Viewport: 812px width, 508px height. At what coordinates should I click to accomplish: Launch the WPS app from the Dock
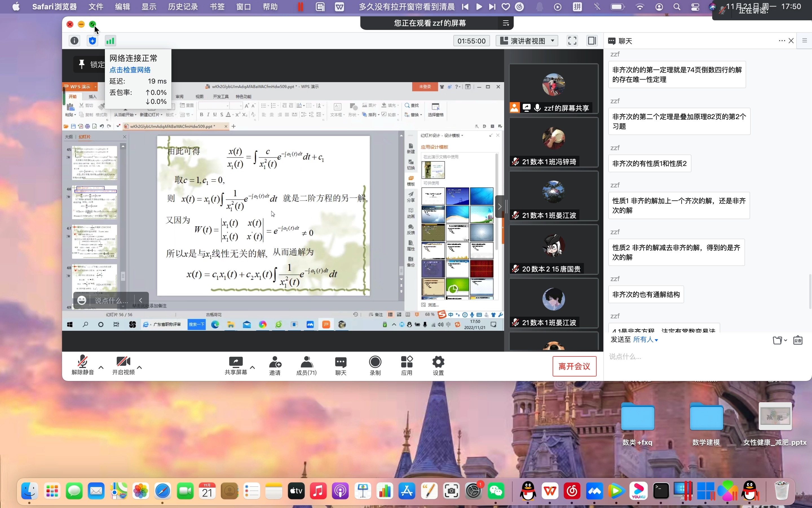(550, 491)
